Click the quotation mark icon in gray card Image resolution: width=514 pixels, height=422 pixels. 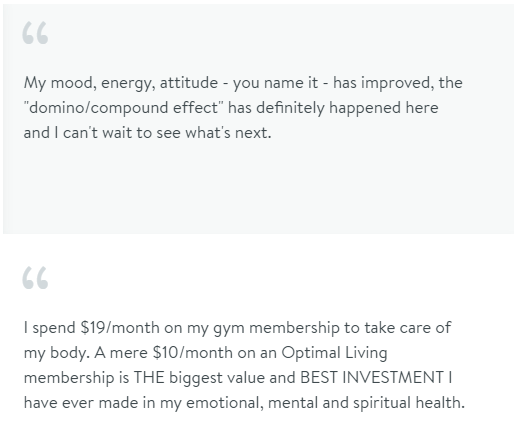click(x=35, y=33)
